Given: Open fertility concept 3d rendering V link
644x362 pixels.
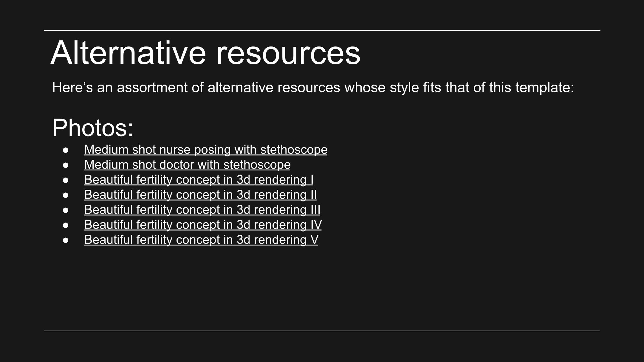Looking at the screenshot, I should 201,240.
